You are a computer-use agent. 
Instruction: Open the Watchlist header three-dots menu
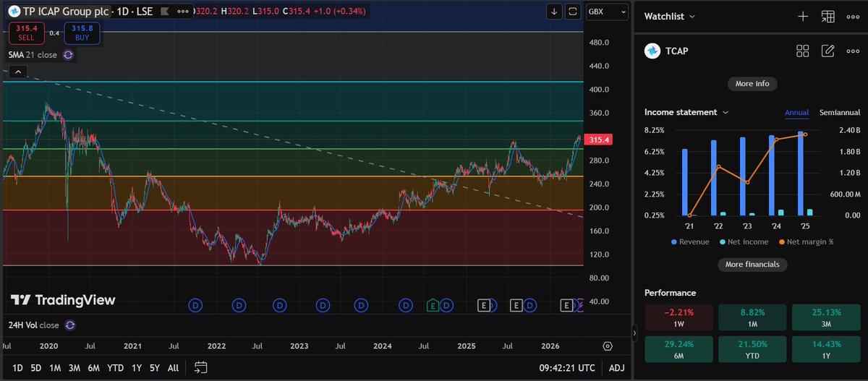(853, 16)
